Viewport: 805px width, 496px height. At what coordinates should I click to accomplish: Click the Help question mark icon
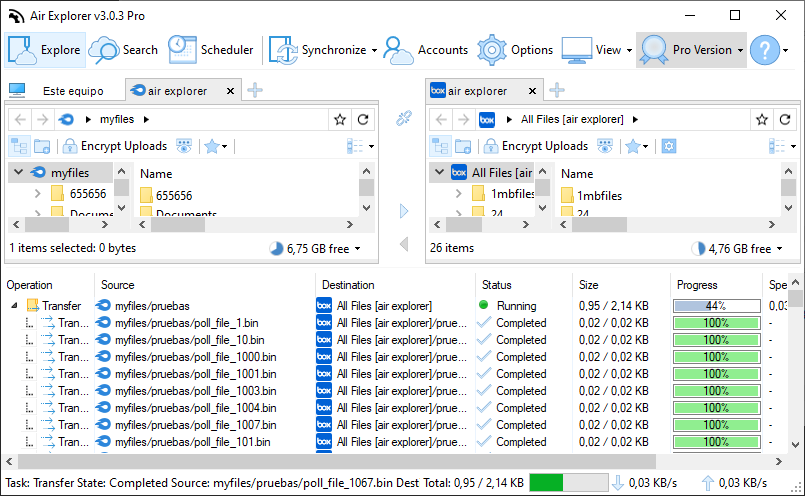pos(764,50)
